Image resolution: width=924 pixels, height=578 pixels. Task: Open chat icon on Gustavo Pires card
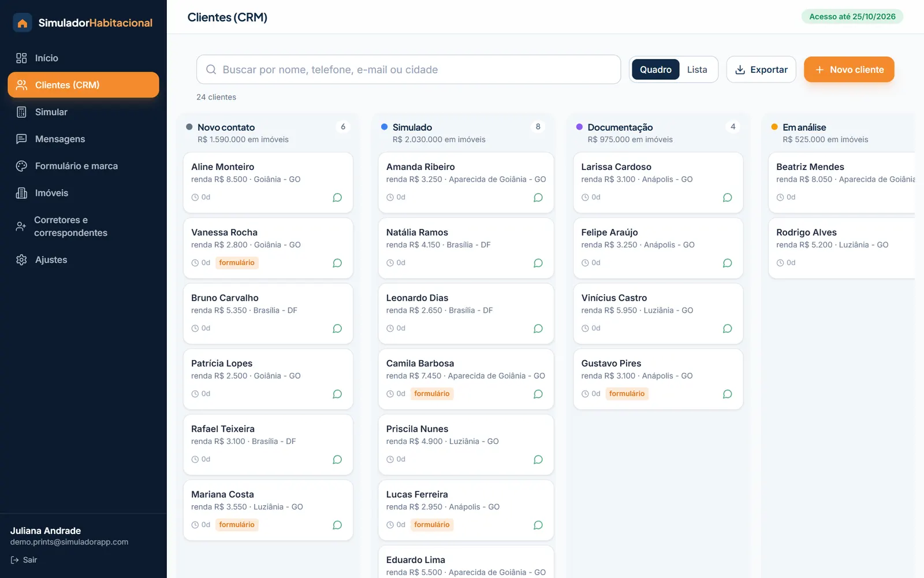[x=728, y=394]
